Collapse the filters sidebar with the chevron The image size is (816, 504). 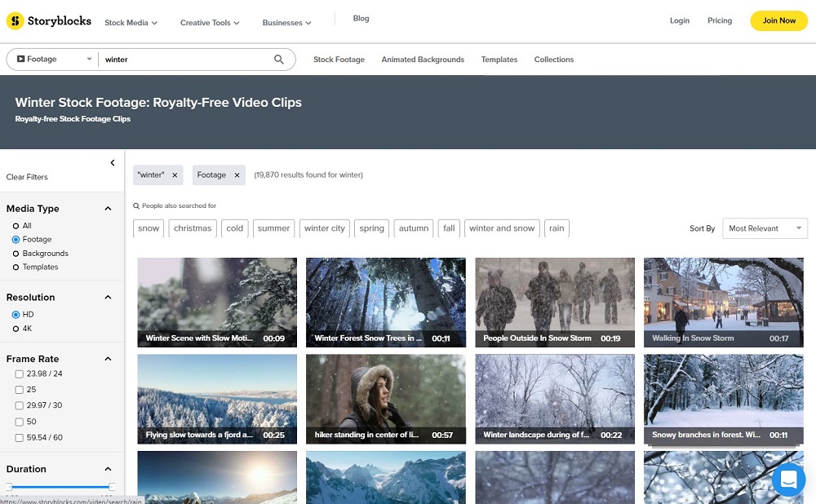coord(114,161)
